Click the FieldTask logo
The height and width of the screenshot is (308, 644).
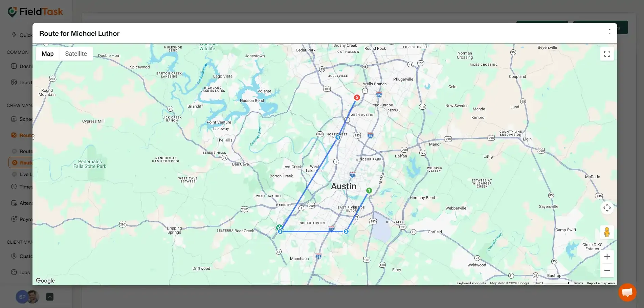tap(35, 12)
